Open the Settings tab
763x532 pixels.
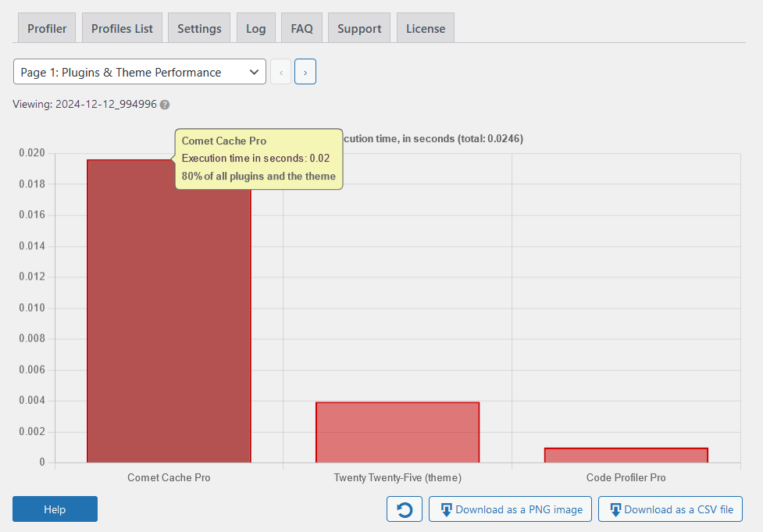pyautogui.click(x=199, y=28)
